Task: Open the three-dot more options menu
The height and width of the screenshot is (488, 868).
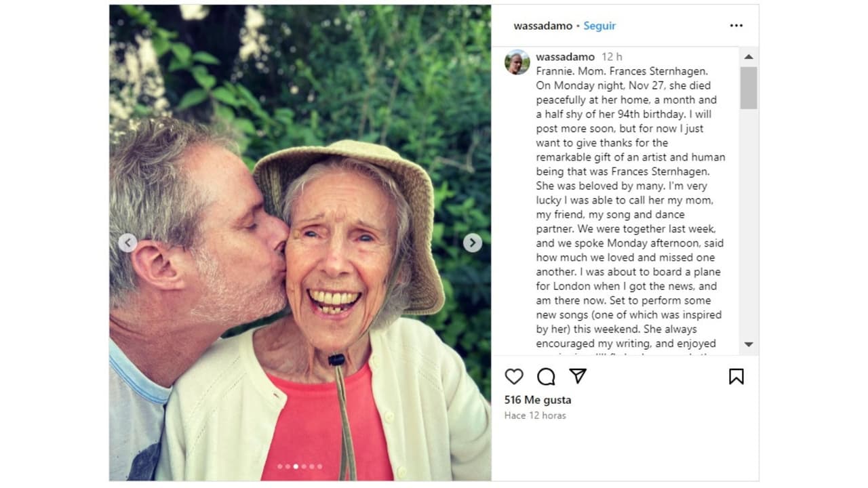Action: [x=736, y=26]
